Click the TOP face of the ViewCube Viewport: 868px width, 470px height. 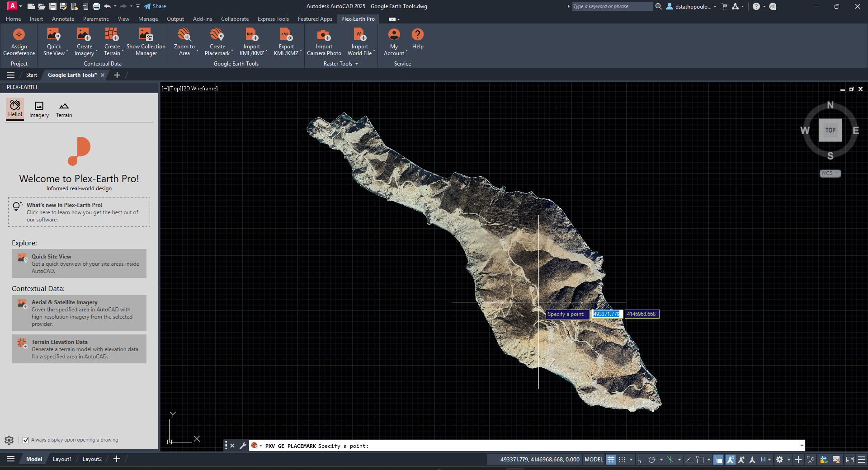click(x=830, y=130)
